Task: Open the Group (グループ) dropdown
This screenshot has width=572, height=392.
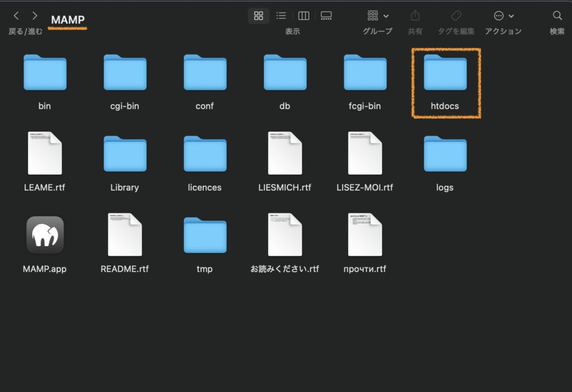Action: [x=378, y=16]
